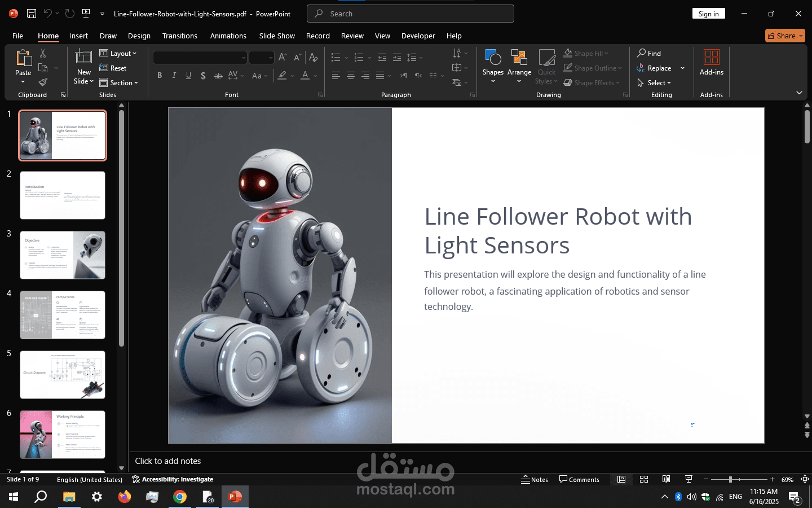Open the File menu
Viewport: 812px width, 508px height.
coord(17,36)
